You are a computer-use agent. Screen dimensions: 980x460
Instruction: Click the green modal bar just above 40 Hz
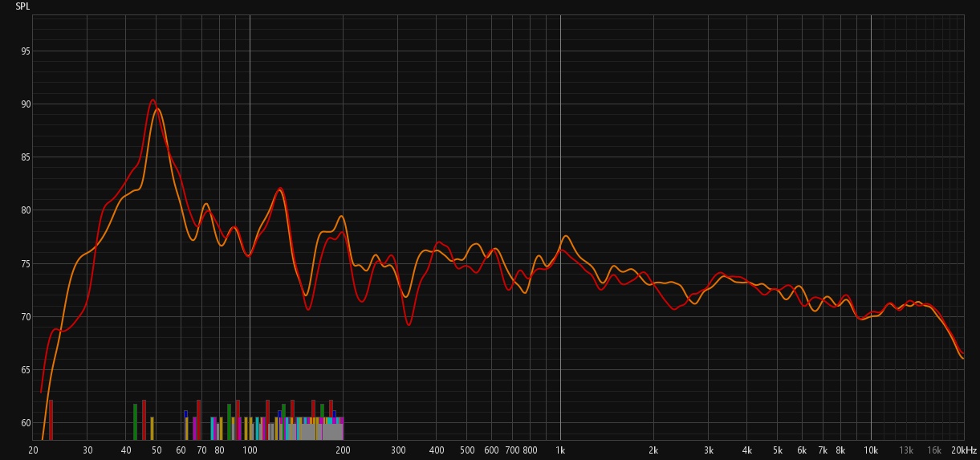(x=135, y=421)
